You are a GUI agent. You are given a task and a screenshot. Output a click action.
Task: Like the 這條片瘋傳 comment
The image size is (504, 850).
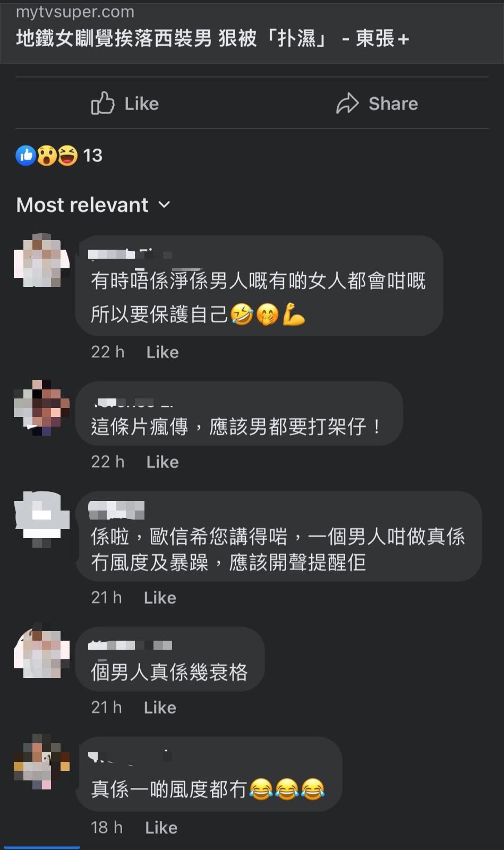[163, 462]
